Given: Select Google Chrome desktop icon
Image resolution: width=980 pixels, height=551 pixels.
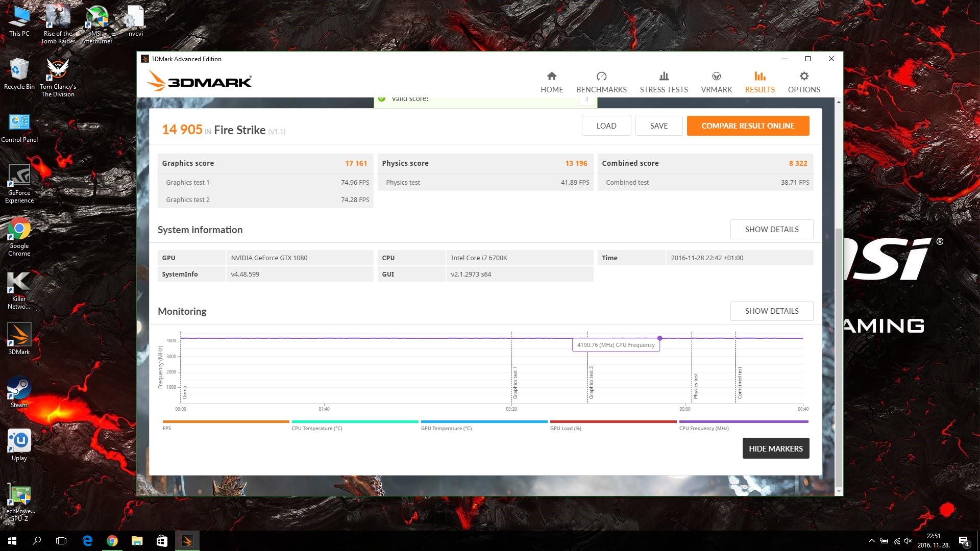Looking at the screenshot, I should click(x=19, y=236).
